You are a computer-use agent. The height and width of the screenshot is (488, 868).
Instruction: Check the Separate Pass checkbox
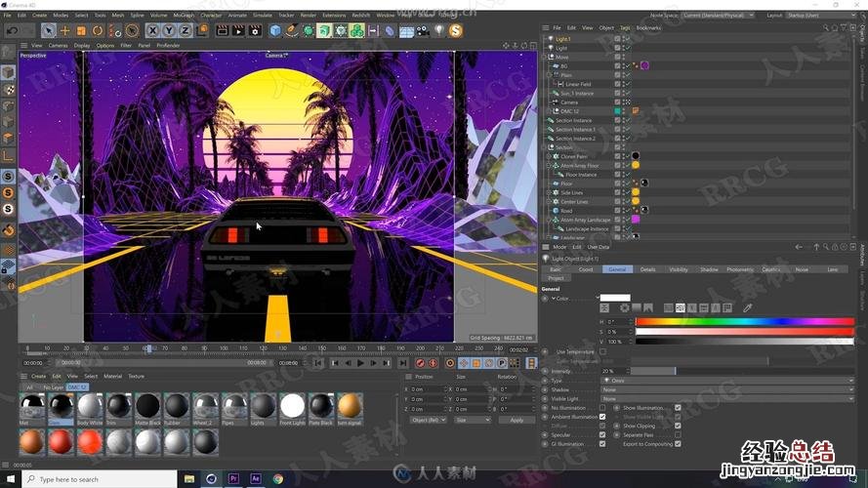tap(679, 434)
